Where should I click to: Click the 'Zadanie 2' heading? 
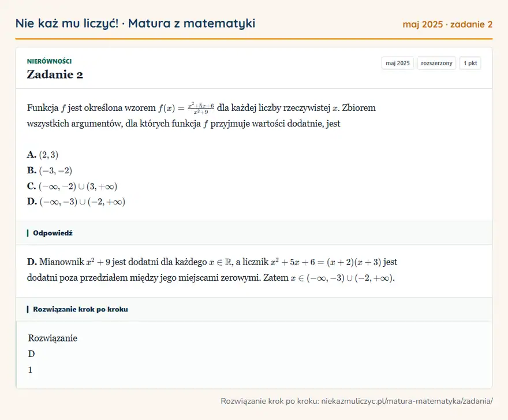click(x=55, y=75)
